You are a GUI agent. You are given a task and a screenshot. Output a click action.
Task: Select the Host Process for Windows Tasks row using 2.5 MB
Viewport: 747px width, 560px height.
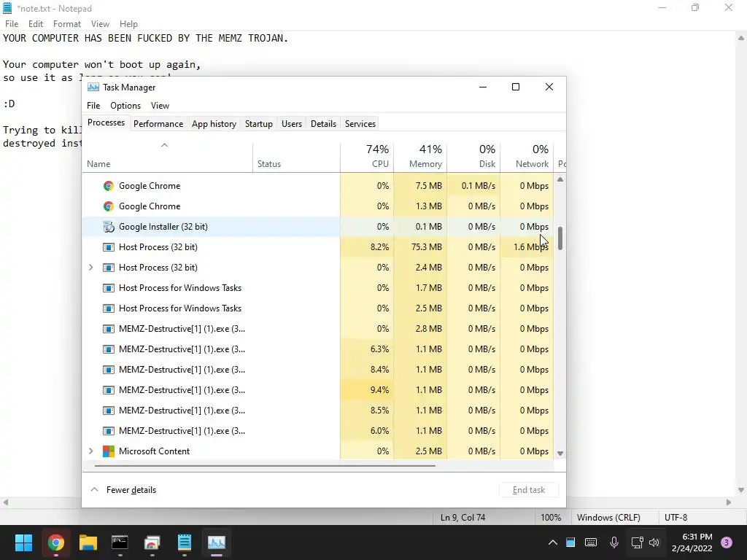[x=318, y=308]
